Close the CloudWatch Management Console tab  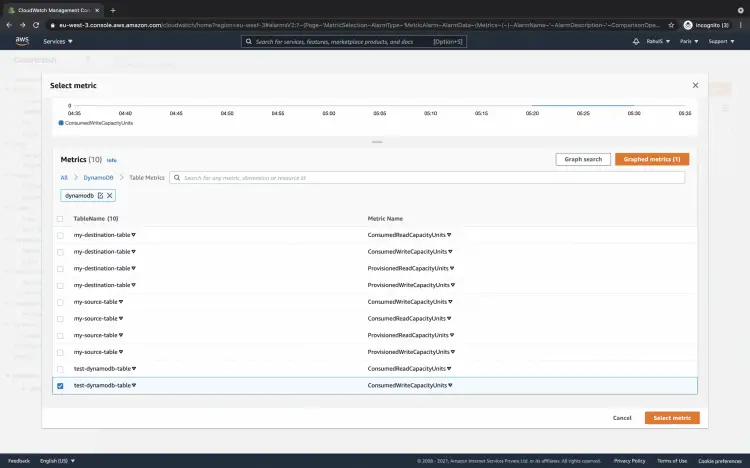tap(97, 10)
